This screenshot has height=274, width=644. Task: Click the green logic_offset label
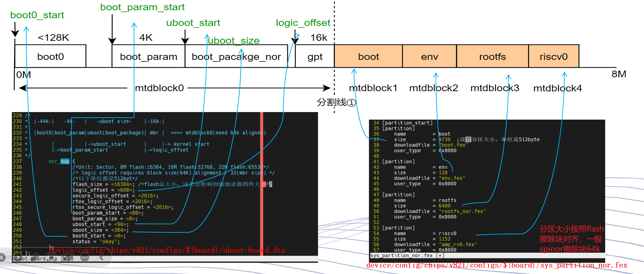303,23
